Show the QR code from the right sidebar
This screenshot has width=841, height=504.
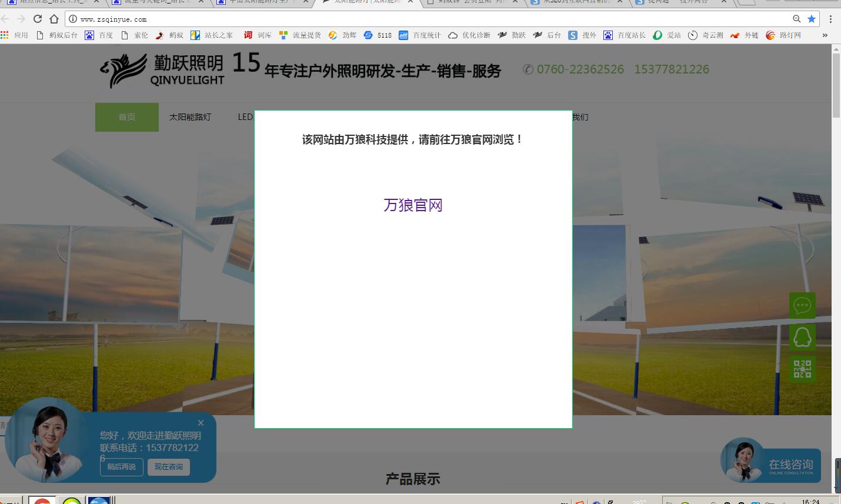(802, 369)
